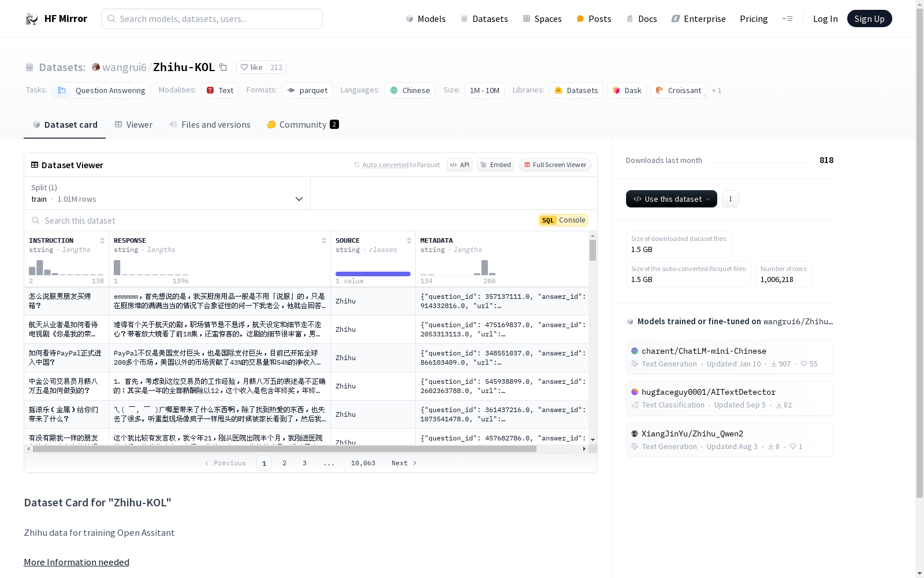Switch to Dataset card tab
Image resolution: width=924 pixels, height=578 pixels.
point(65,125)
